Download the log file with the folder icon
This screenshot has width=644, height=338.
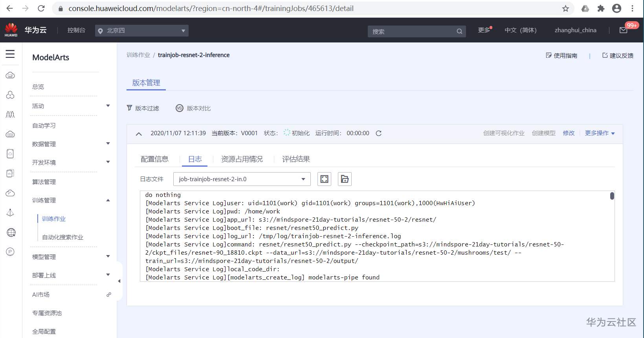[x=345, y=179]
